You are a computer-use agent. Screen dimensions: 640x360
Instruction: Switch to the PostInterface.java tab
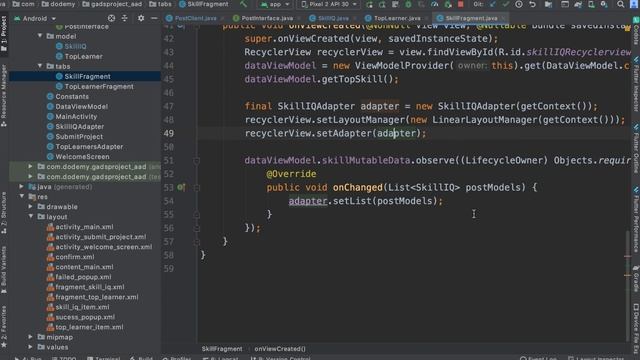(266, 18)
